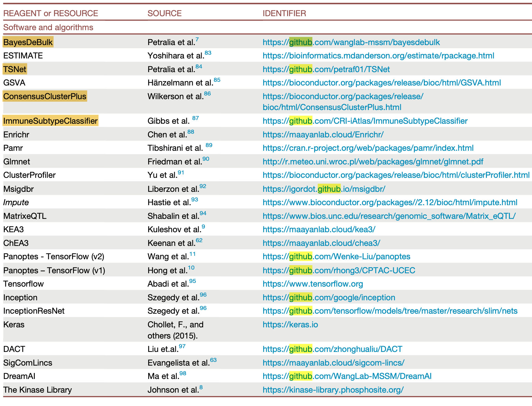Open the ImmuneSubtypeClassifier GitHub link

tap(365, 121)
